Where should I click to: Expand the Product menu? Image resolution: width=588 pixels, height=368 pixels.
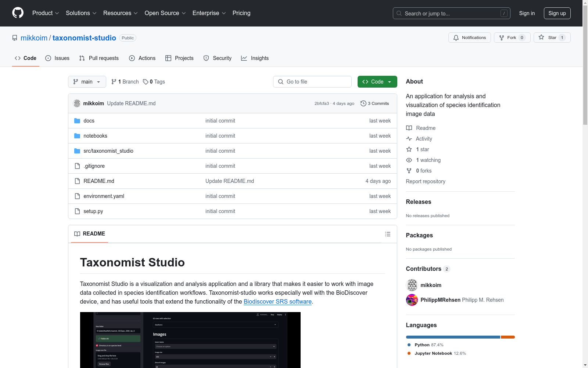[x=46, y=13]
